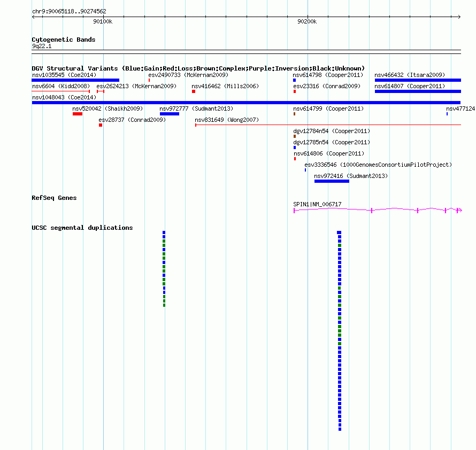Open the nsv477124 variant label

tap(460, 108)
